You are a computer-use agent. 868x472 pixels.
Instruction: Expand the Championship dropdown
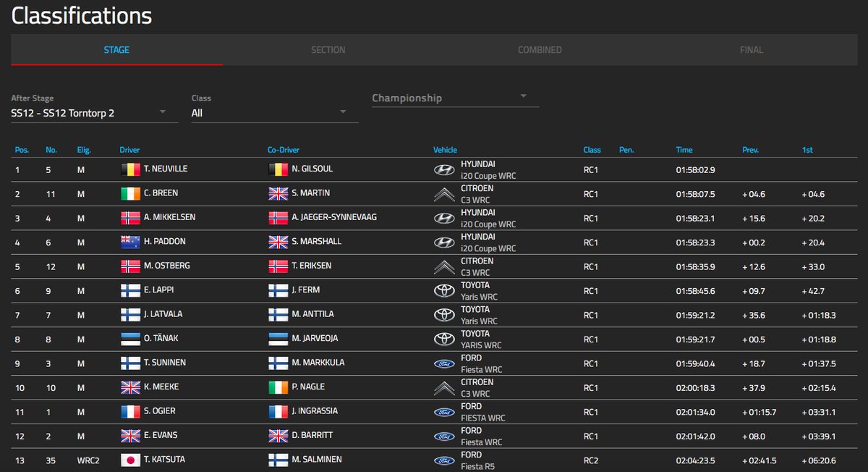[x=455, y=98]
